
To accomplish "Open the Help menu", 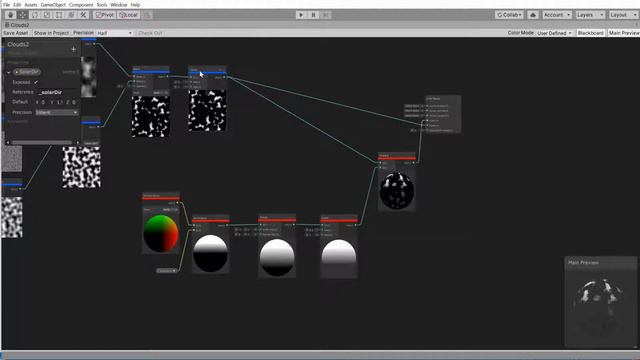I will (135, 5).
